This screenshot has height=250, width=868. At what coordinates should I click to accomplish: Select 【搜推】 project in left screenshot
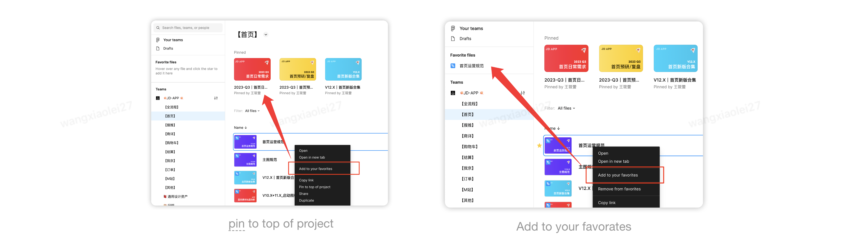tap(170, 125)
